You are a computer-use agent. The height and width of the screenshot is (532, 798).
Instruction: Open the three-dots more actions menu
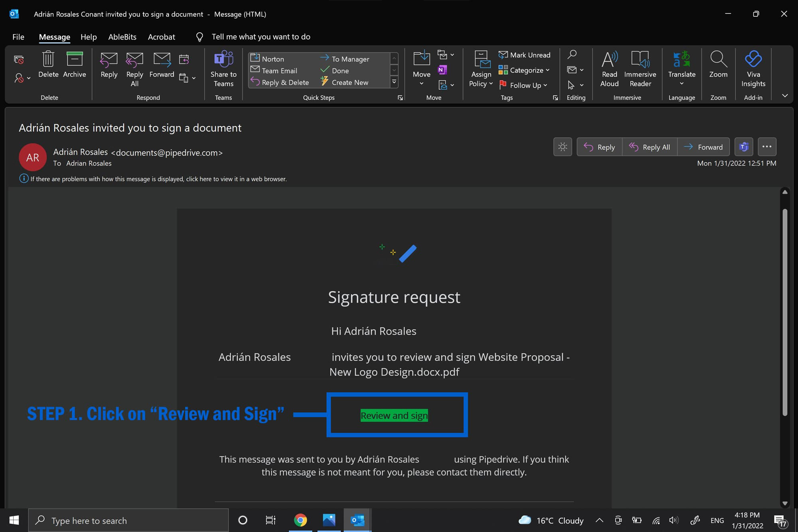(x=767, y=147)
